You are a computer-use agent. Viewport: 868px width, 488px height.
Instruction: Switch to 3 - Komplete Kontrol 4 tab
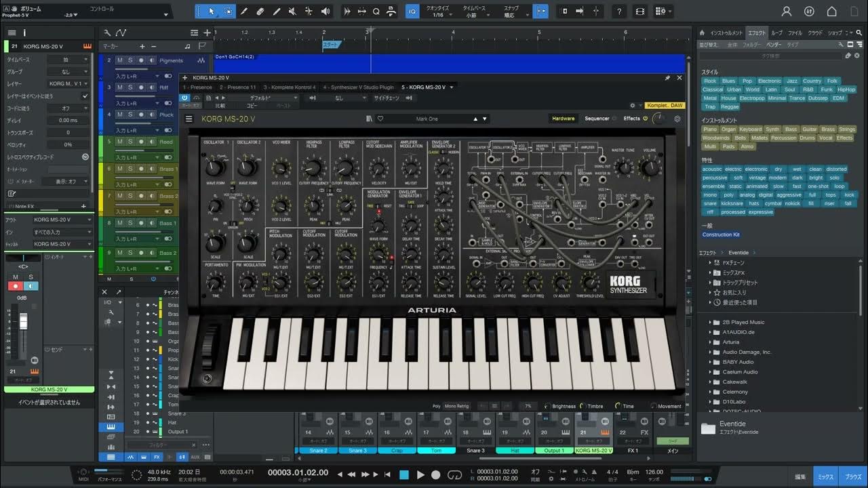pos(290,87)
